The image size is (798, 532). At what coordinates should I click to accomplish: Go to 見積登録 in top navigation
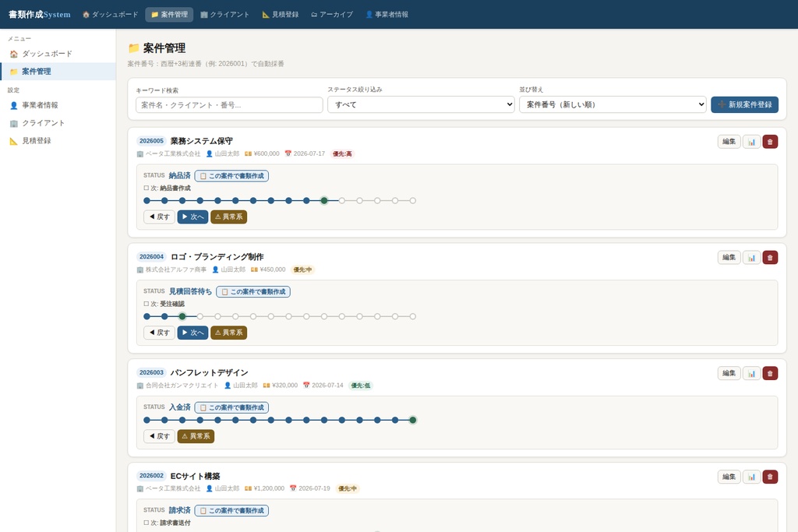click(280, 14)
